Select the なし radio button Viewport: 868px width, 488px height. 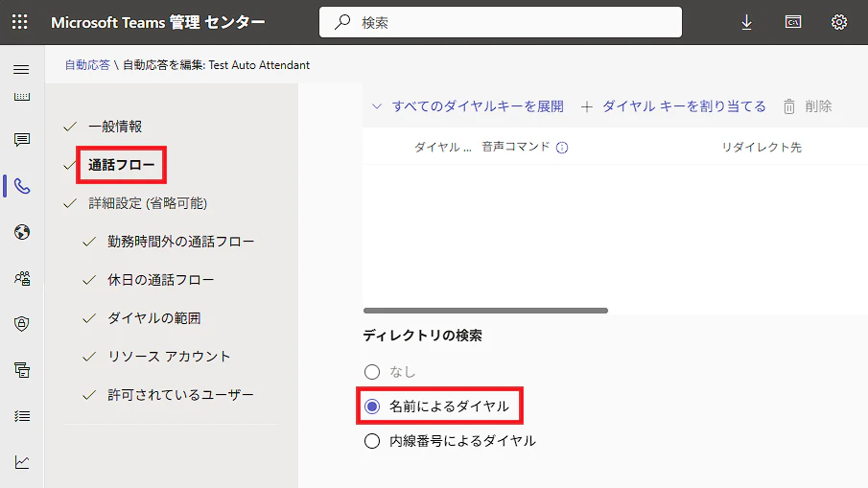pyautogui.click(x=372, y=372)
